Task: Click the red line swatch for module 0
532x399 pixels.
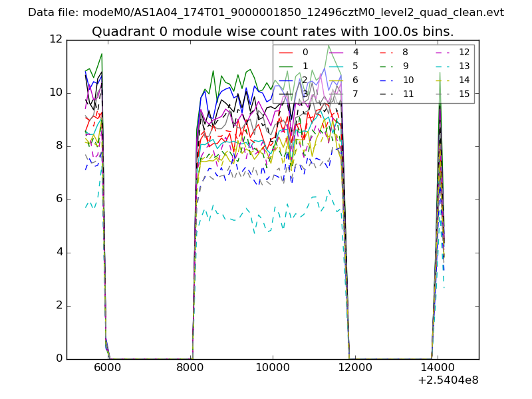Action: click(286, 52)
